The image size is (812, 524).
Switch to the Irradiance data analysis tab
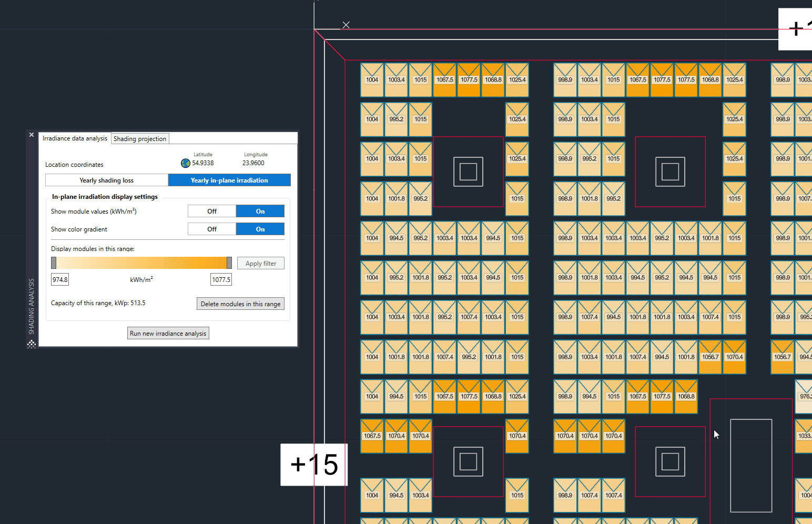click(x=75, y=138)
